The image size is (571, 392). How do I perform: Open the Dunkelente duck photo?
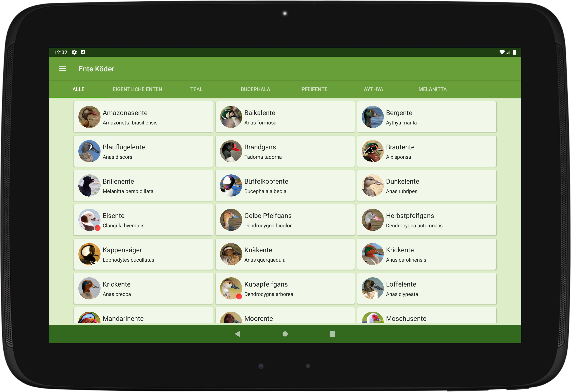(373, 186)
